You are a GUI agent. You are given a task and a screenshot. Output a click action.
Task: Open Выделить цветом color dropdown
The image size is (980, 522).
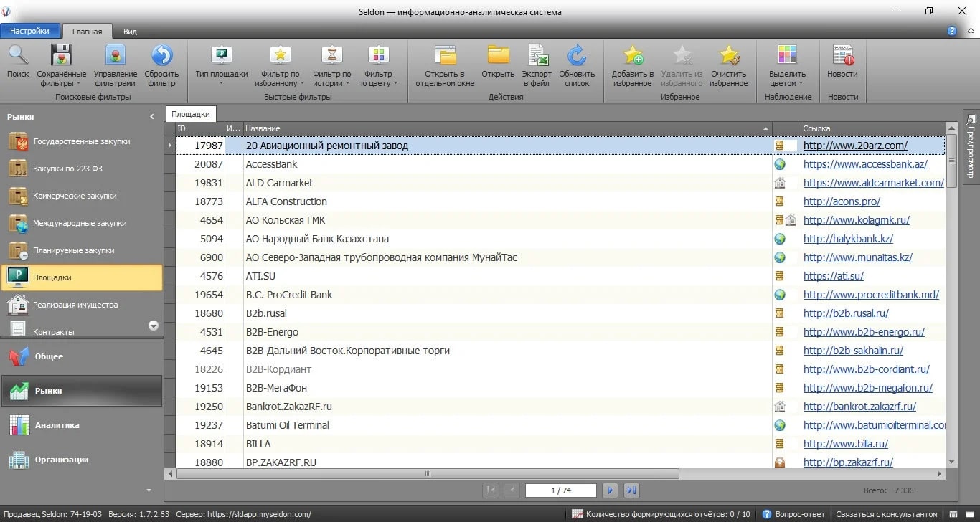click(787, 65)
